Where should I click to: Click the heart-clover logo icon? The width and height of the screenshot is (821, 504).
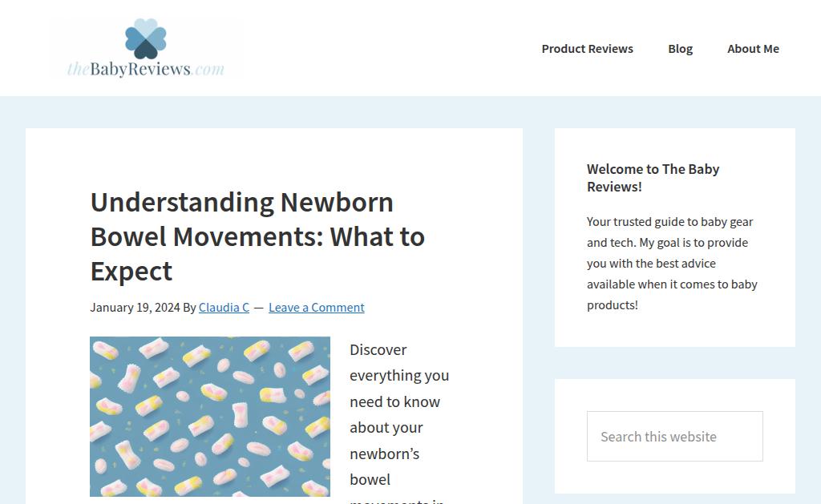point(146,38)
